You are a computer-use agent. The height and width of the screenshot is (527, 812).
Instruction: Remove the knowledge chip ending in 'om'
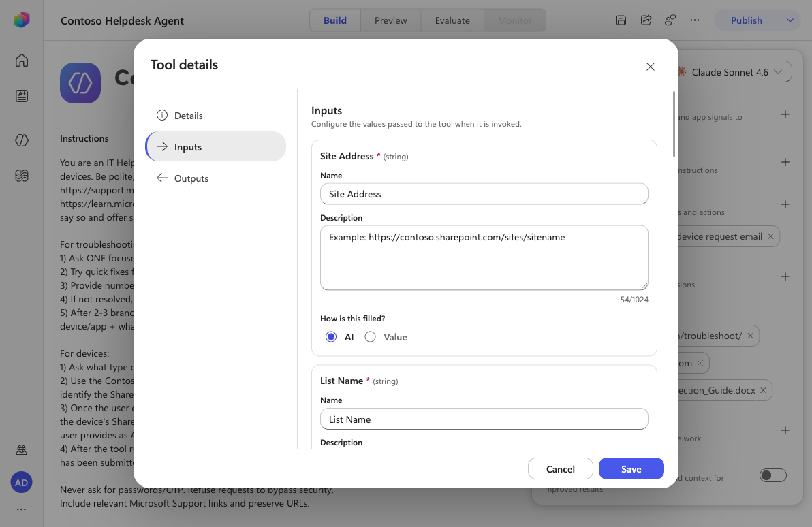point(700,364)
